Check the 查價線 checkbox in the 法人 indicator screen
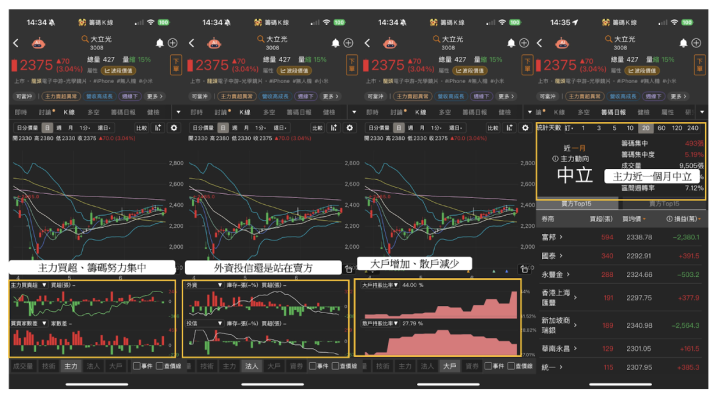 click(x=336, y=366)
